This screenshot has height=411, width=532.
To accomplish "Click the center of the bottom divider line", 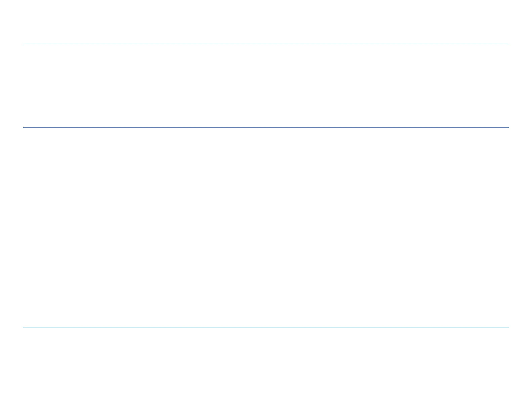I will (266, 327).
